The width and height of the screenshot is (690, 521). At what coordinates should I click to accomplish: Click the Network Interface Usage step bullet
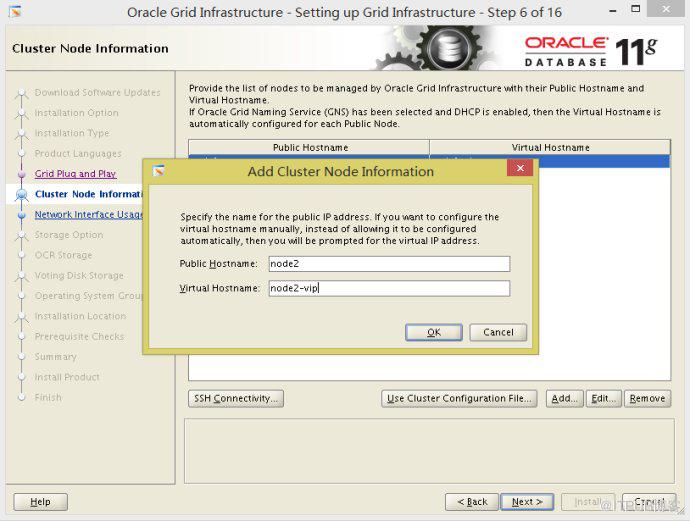click(22, 215)
